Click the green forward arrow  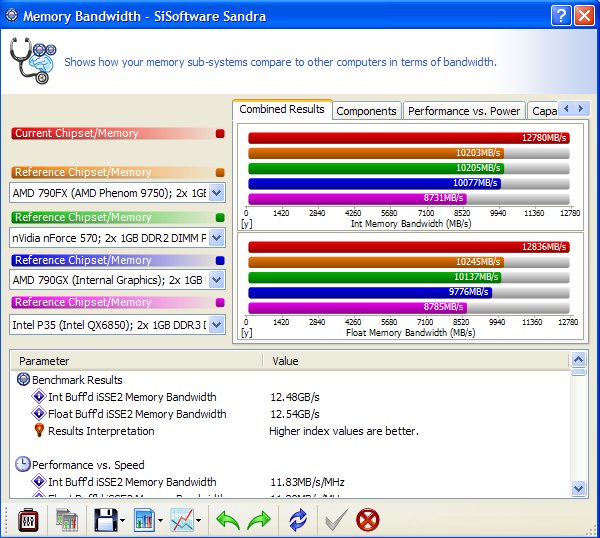[259, 520]
